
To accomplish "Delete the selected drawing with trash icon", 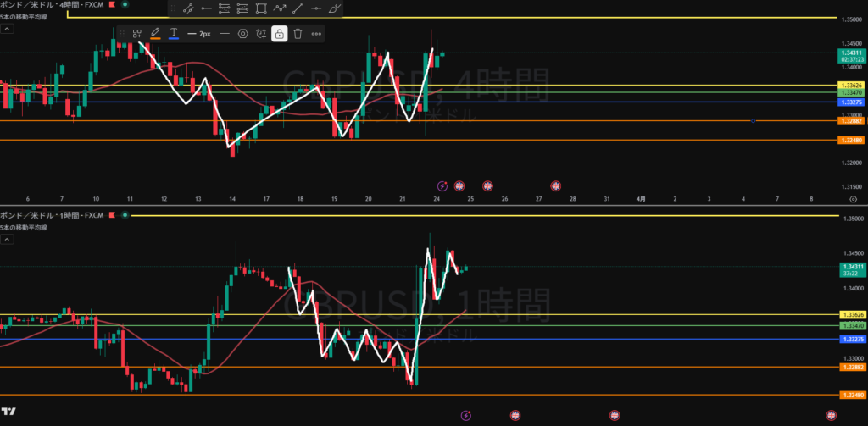I will 298,34.
